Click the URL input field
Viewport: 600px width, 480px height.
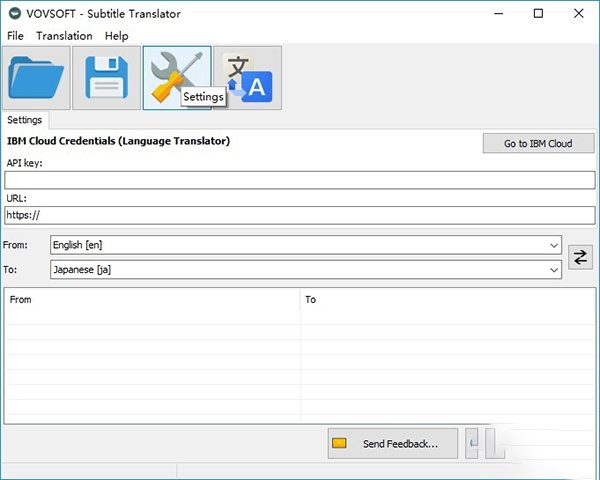point(300,215)
